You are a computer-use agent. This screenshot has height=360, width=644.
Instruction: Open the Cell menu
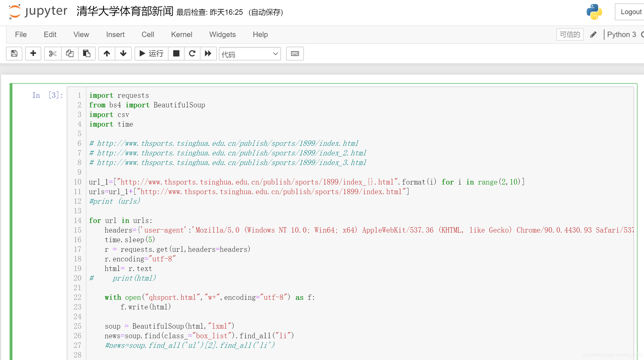pos(148,34)
